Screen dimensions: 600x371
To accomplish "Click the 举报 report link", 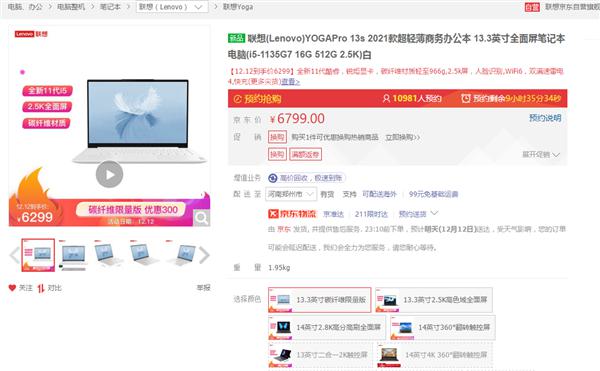I will (204, 288).
